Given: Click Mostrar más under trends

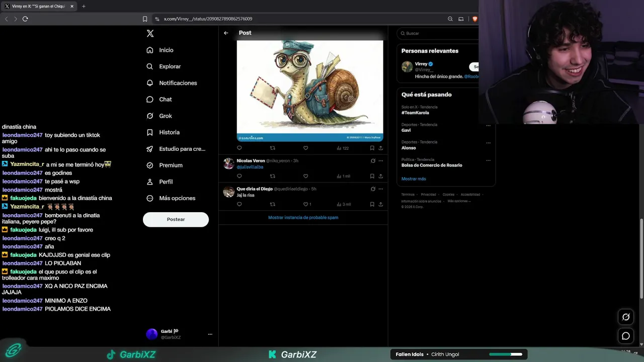Looking at the screenshot, I should coord(414,179).
